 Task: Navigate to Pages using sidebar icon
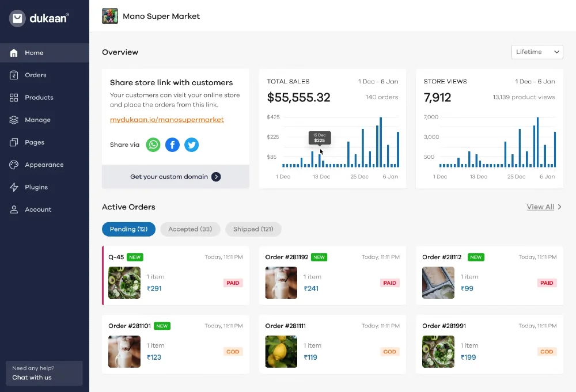[x=33, y=142]
